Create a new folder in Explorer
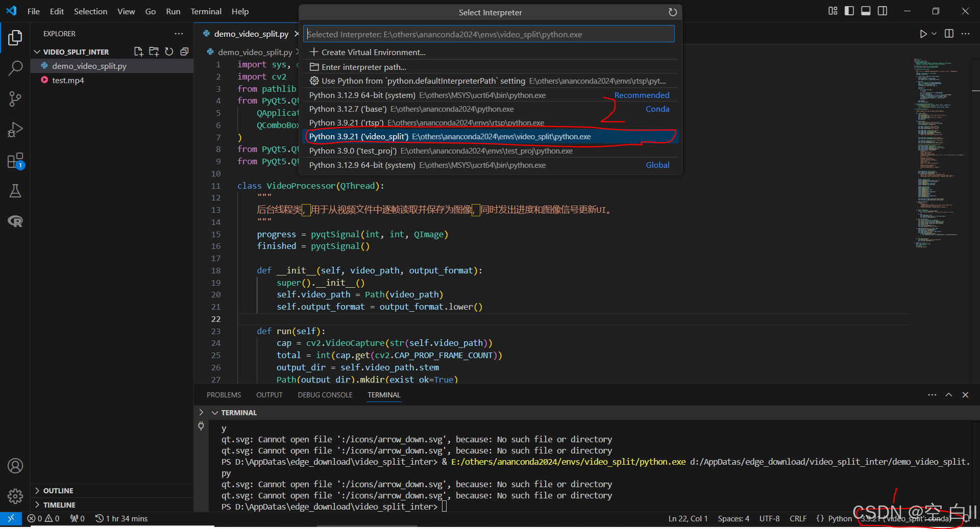Screen dimensions: 980x529 click(x=154, y=52)
